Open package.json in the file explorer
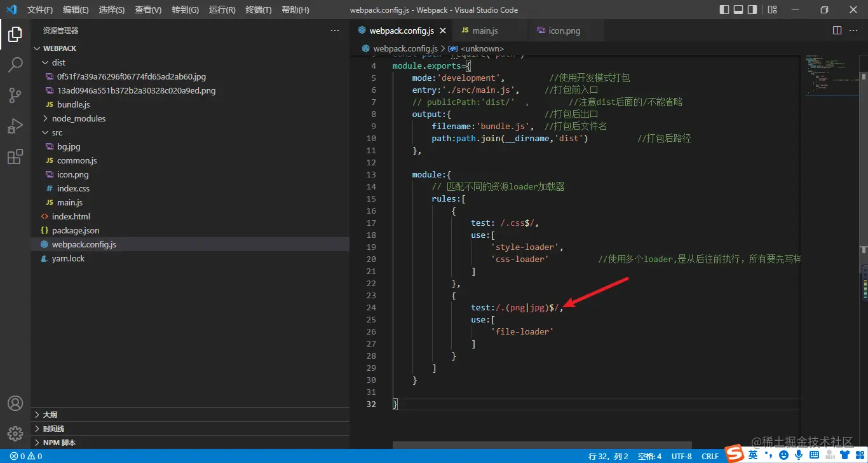This screenshot has width=868, height=463. (75, 230)
